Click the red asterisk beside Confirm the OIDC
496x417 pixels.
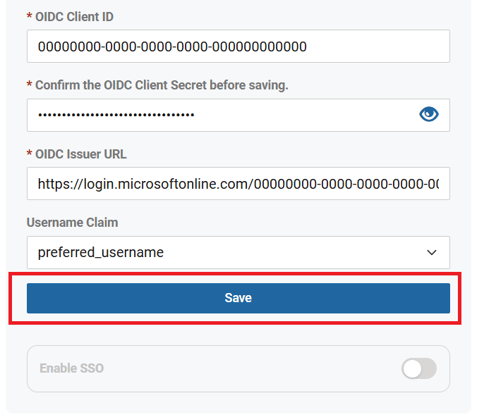[29, 84]
